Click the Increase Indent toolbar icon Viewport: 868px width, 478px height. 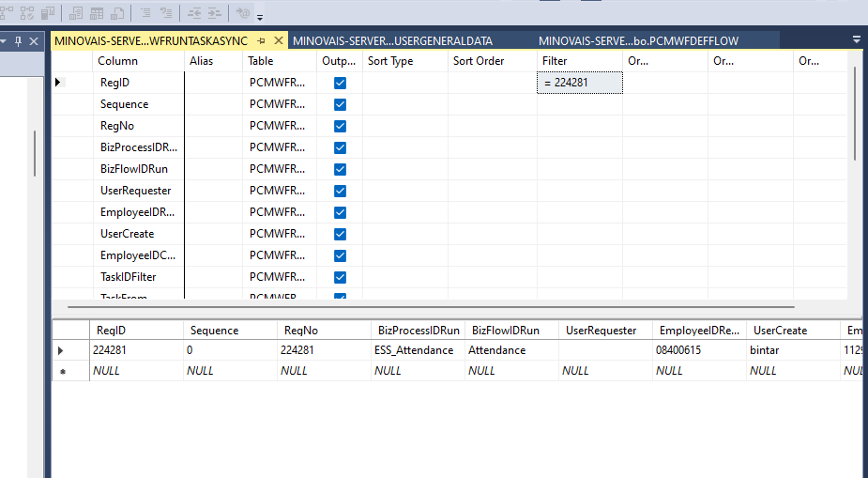(215, 13)
